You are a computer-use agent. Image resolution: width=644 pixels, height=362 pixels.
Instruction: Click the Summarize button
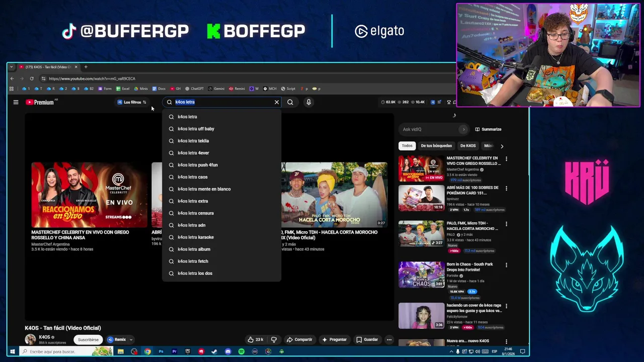click(x=488, y=129)
